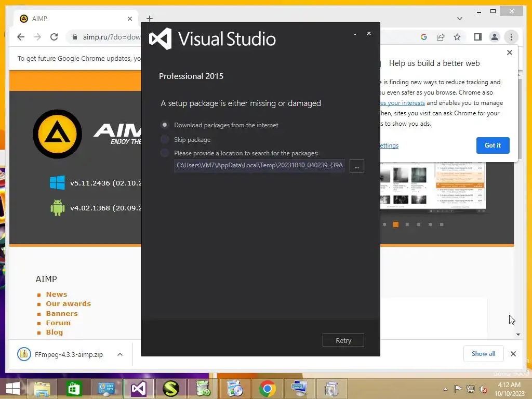Image resolution: width=532 pixels, height=399 pixels.
Task: Minimize the Visual Studio setup window
Action: (354, 34)
